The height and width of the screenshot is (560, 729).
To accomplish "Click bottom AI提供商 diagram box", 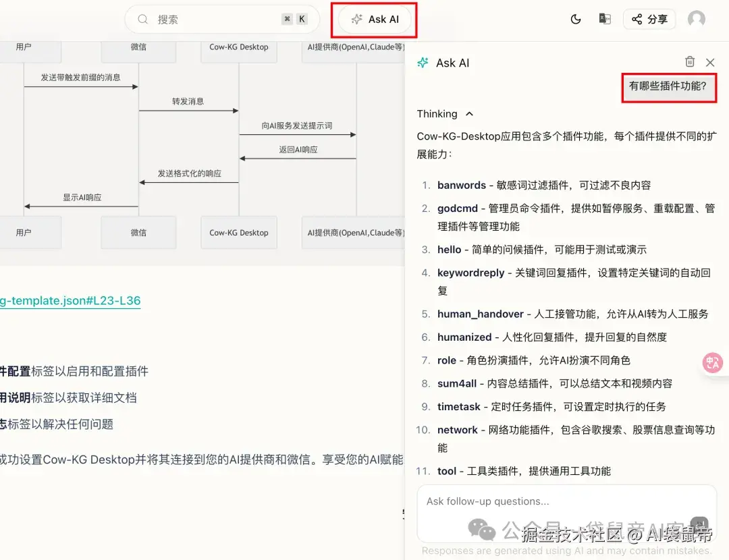I will (353, 232).
